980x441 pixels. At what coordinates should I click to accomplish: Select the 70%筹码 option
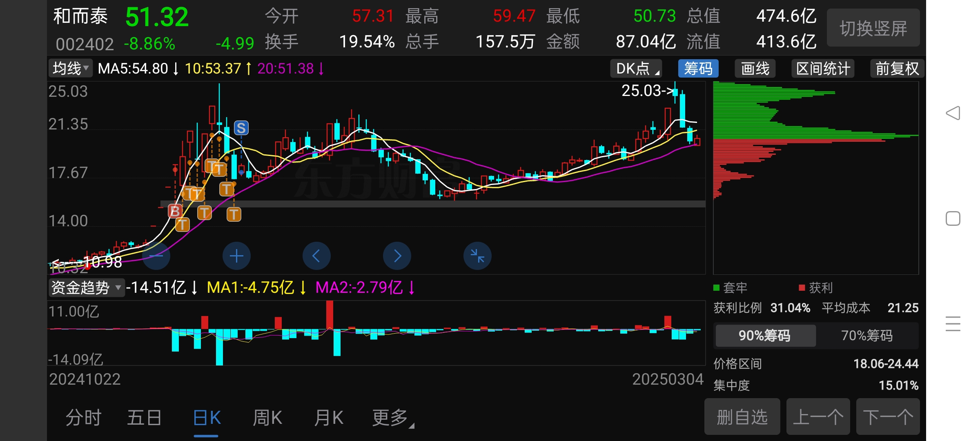(866, 336)
